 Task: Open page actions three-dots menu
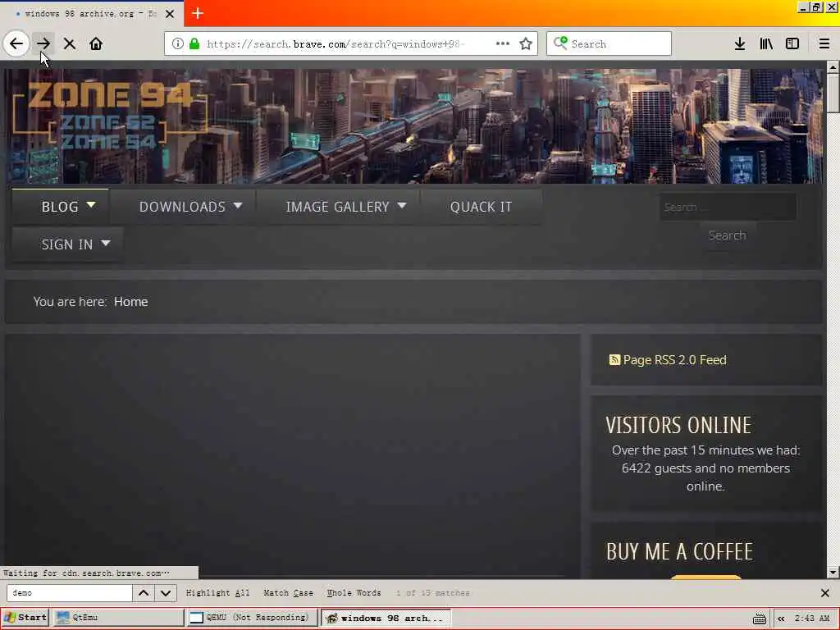click(503, 43)
